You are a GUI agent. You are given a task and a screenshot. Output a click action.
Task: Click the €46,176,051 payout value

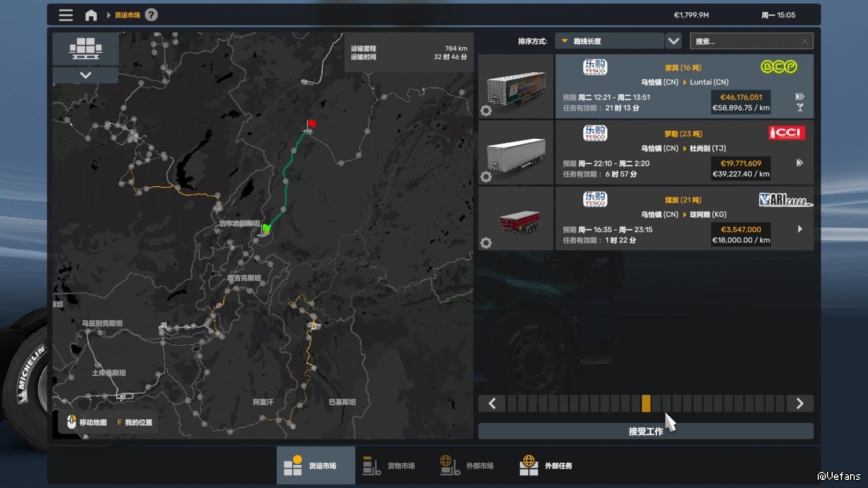(x=741, y=97)
